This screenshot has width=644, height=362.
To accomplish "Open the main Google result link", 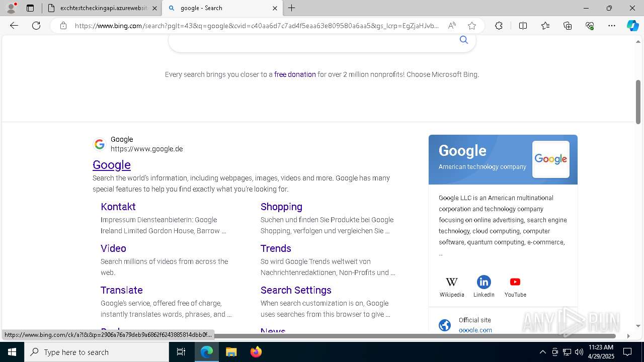I will click(112, 165).
